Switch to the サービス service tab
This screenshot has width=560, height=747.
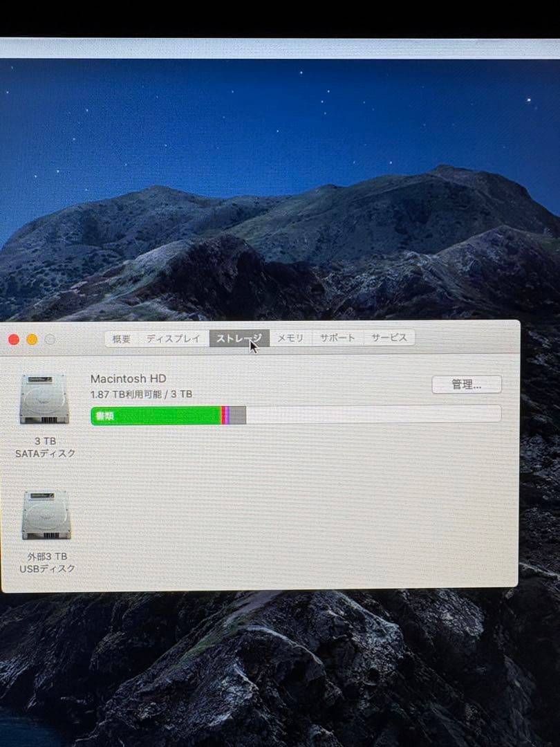(389, 338)
